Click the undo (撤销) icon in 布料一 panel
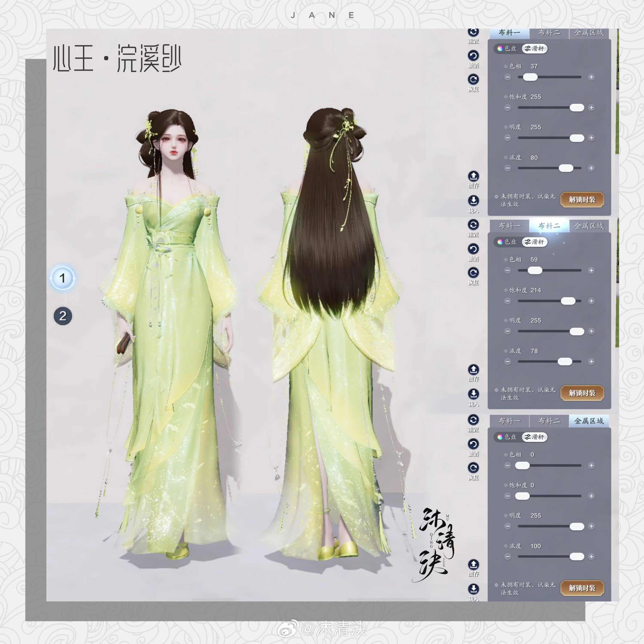 (473, 55)
